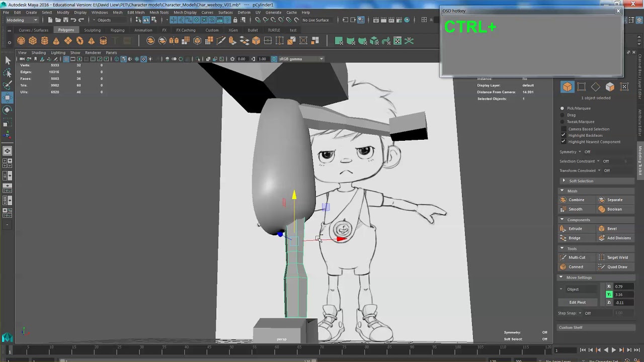Select the Move tool in toolbox
This screenshot has height=362, width=644.
click(x=8, y=97)
